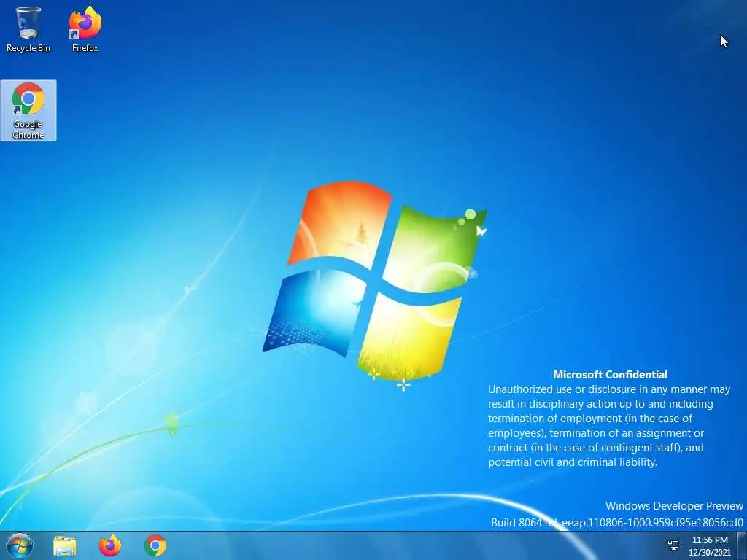Select the Recycle Bin desktop icon

[x=28, y=29]
